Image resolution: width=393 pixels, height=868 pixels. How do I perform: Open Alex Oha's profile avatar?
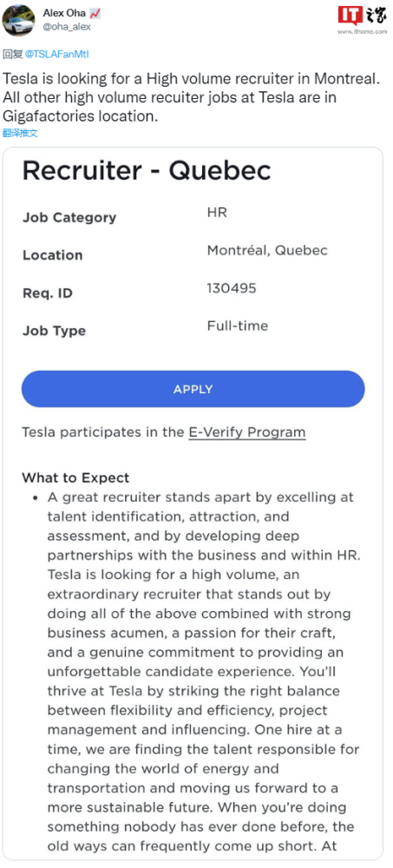tap(19, 21)
